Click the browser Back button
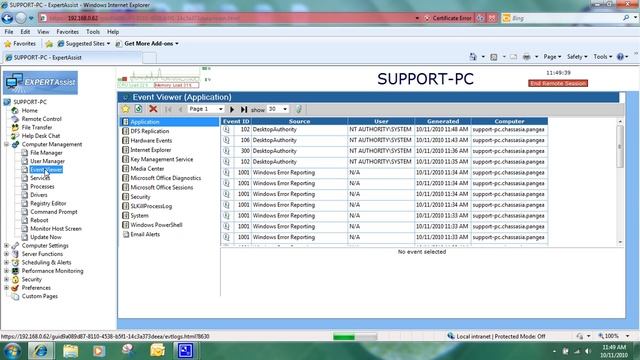Screen dimensions: 640x360 point(7,18)
